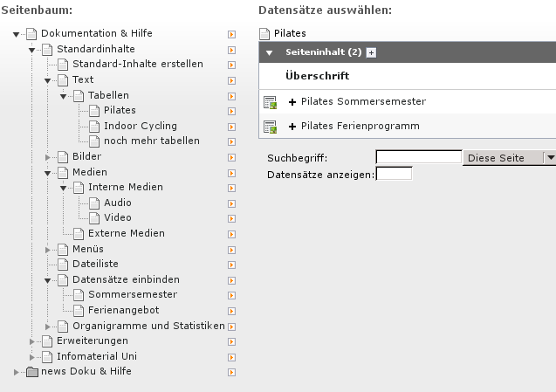Open the Ferienangebot page
The image size is (556, 392).
(123, 310)
